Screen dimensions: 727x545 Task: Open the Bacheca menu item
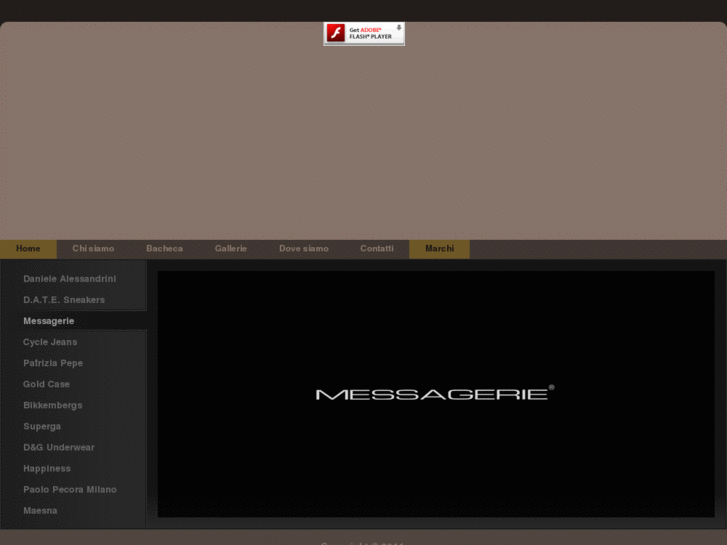pyautogui.click(x=165, y=249)
